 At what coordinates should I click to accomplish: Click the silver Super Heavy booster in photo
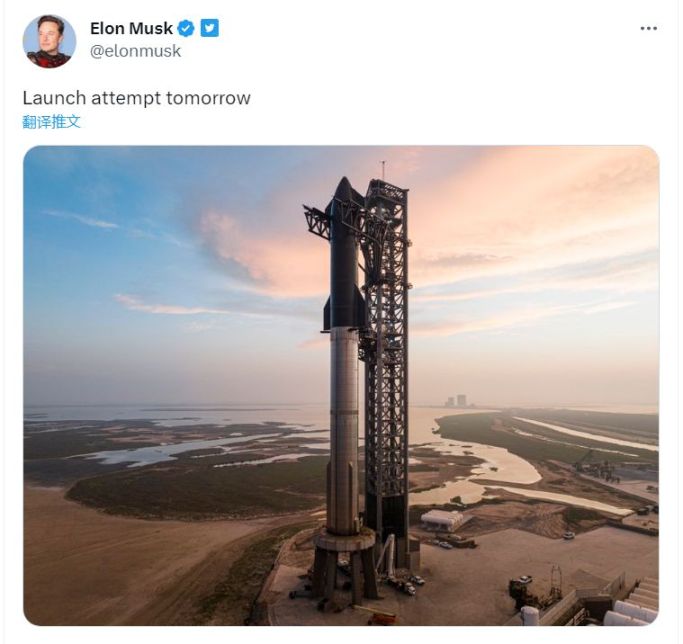[x=343, y=431]
